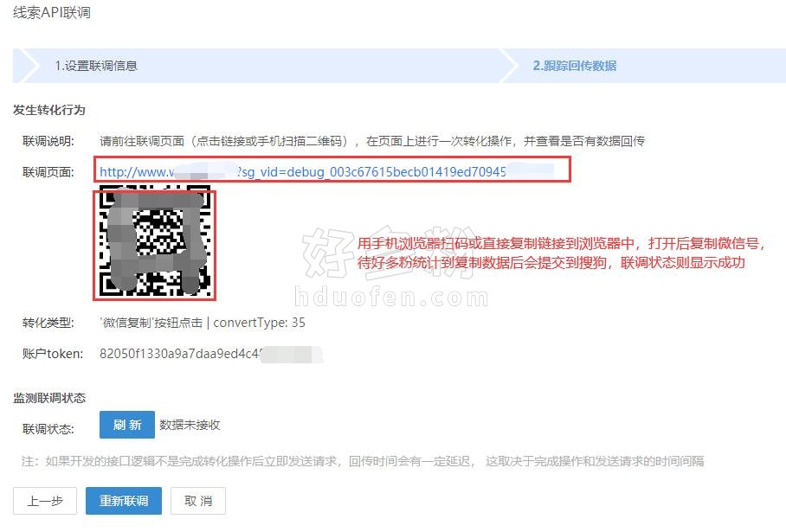Click the 数据未接收 status text
Screen dimensions: 786x532
(190, 425)
